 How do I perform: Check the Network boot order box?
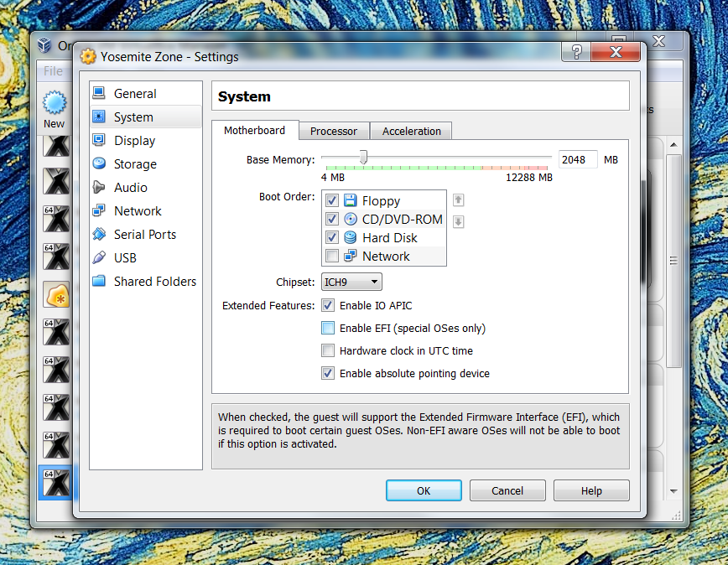point(331,256)
